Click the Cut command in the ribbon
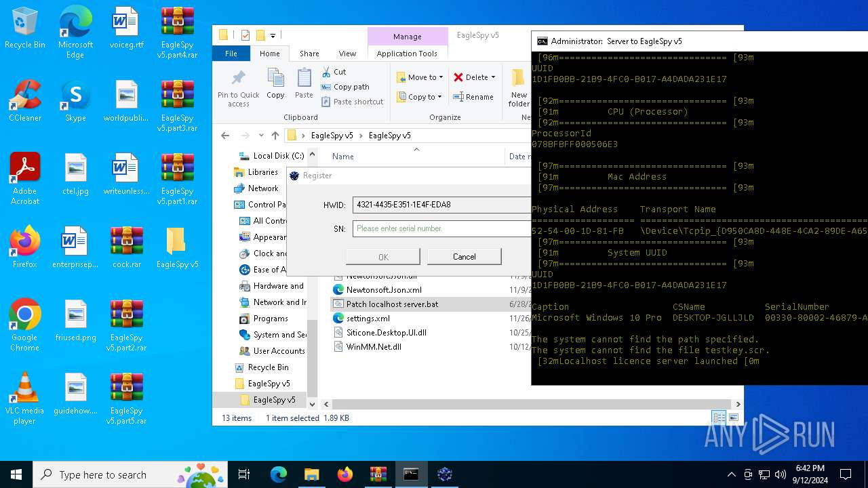This screenshot has height=488, width=868. 334,72
